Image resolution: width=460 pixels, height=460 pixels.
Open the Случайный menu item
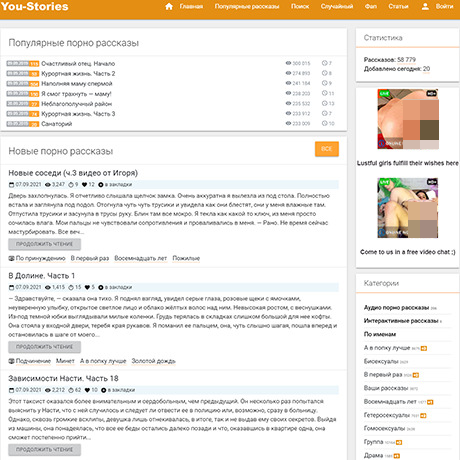tap(337, 6)
